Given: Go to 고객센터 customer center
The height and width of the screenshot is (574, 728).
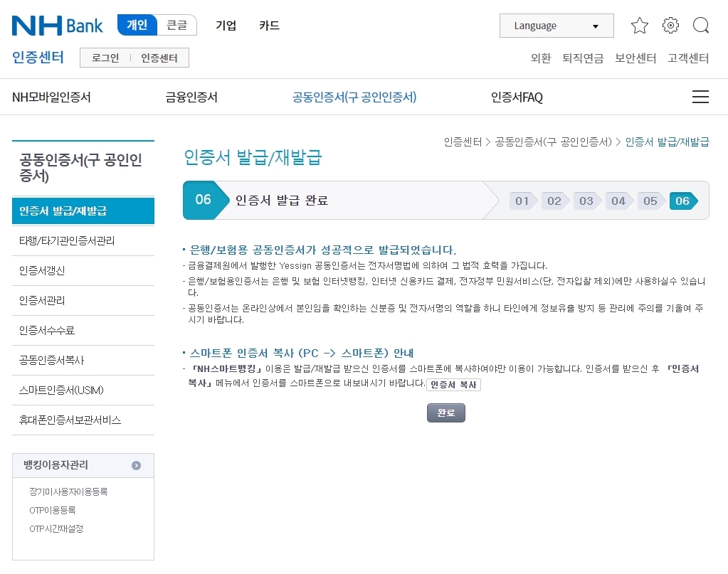Looking at the screenshot, I should [687, 59].
